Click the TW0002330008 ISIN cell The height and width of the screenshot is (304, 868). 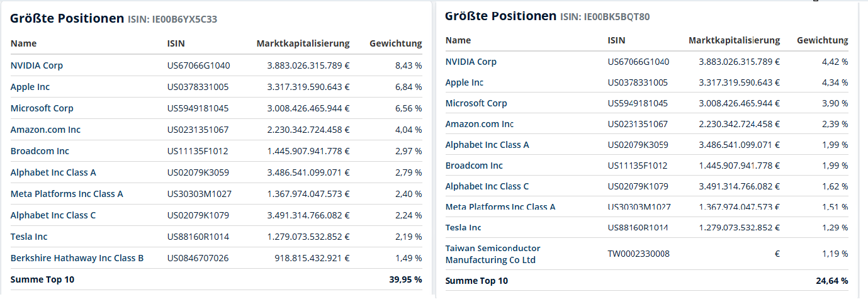tap(638, 254)
